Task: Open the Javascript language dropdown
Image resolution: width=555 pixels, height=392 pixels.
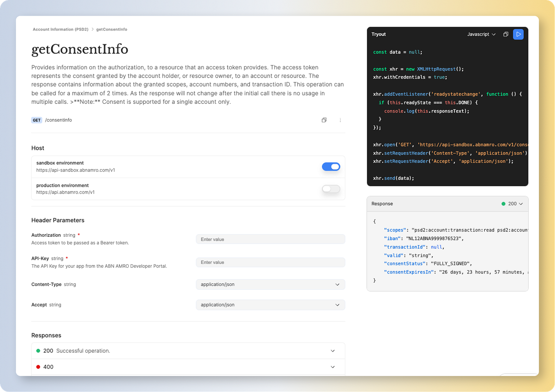Action: (481, 34)
